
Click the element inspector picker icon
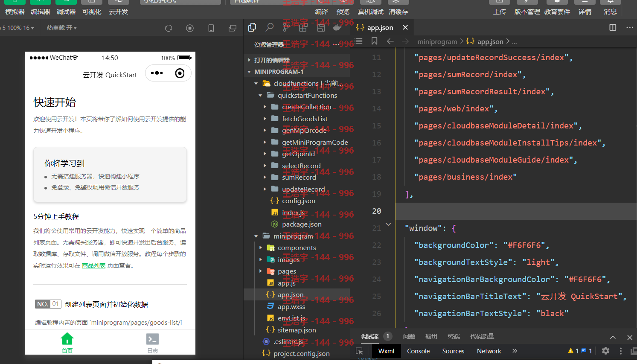click(359, 351)
